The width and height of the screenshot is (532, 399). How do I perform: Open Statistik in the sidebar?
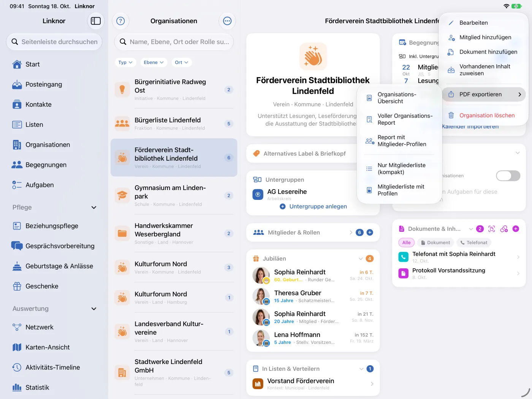pyautogui.click(x=54, y=388)
